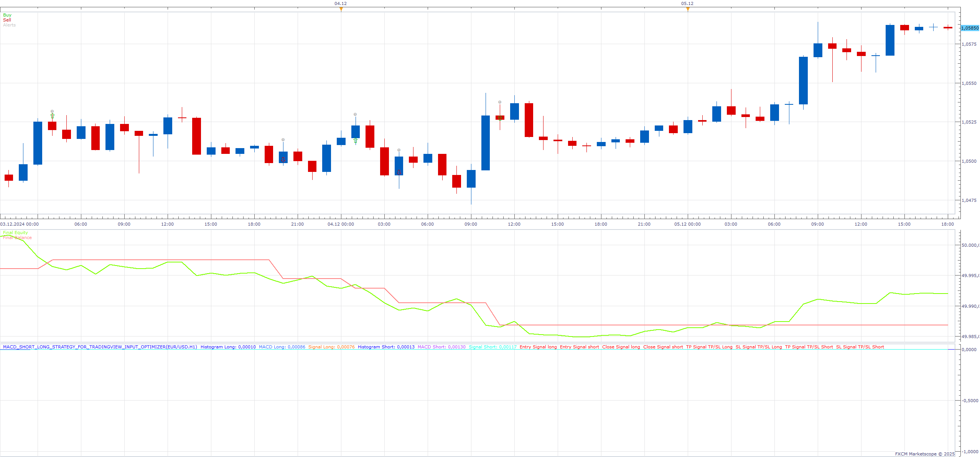The height and width of the screenshot is (457, 980).
Task: Click the 0,0000 indicator axis label
Action: pos(969,350)
